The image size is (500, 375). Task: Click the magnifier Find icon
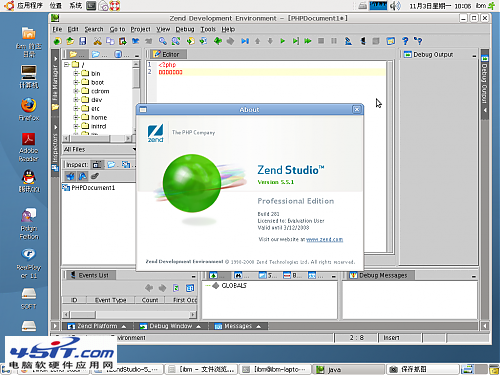point(163,41)
